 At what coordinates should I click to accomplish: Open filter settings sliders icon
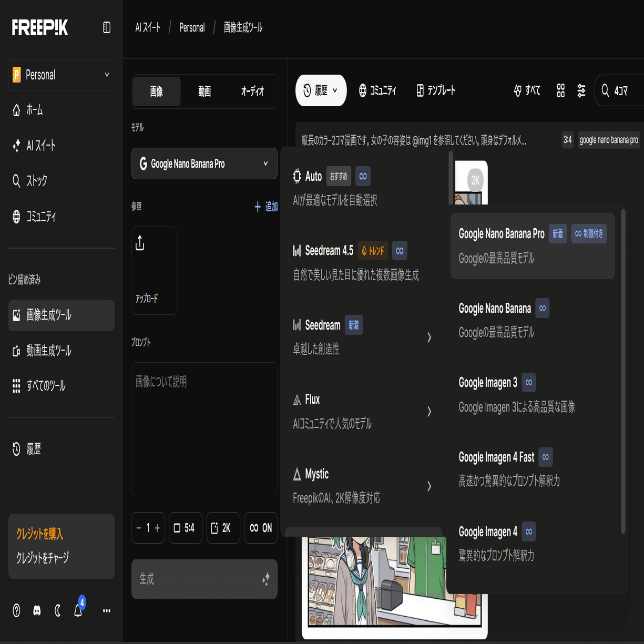coord(581,90)
